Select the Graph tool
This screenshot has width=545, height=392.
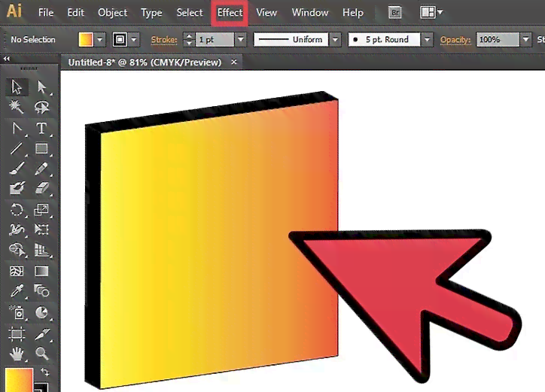41,312
